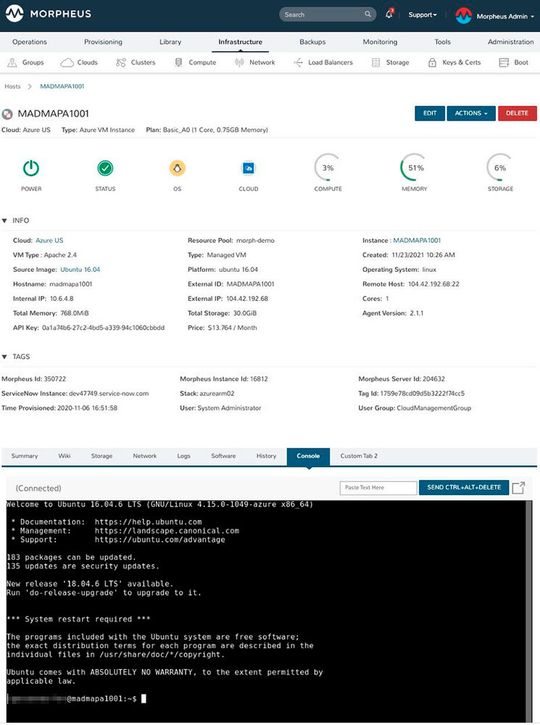Screen dimensions: 540x725
Task: Click the console vertical scrollbar
Action: pyautogui.click(x=529, y=611)
